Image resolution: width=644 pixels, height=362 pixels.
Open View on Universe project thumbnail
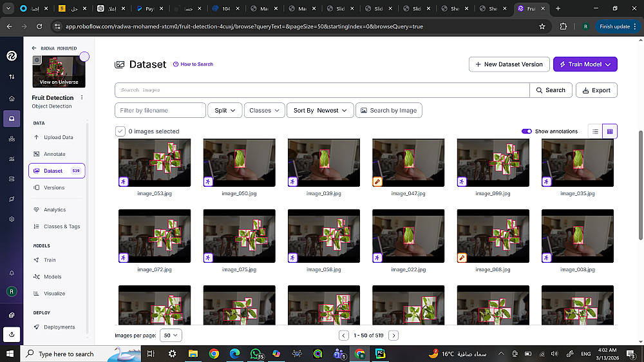coord(59,72)
